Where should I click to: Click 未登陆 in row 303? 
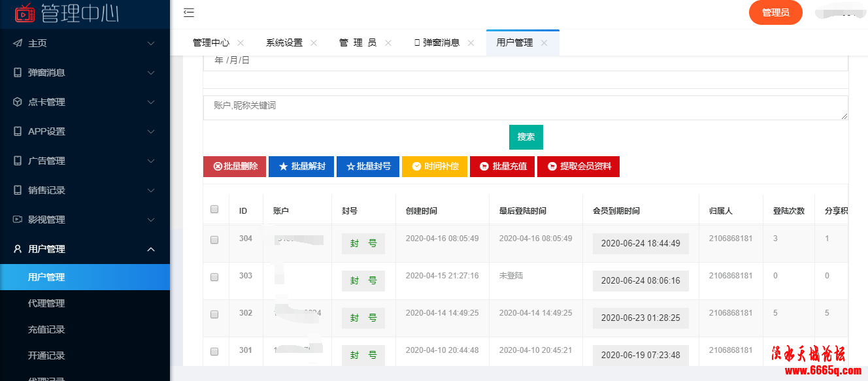point(511,276)
